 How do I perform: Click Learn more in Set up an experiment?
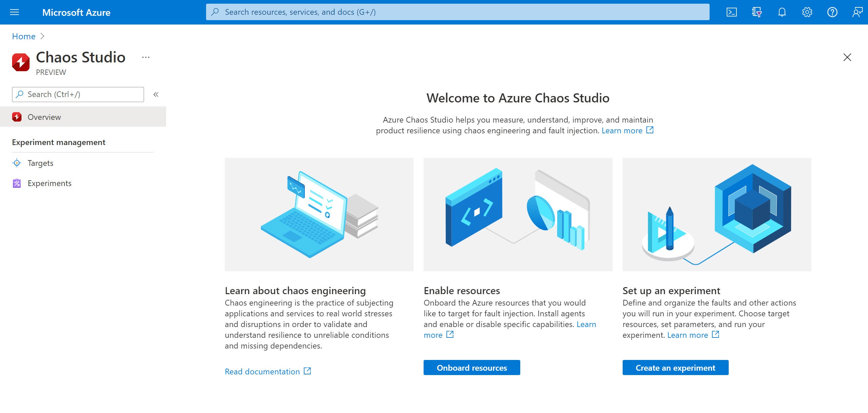click(687, 335)
